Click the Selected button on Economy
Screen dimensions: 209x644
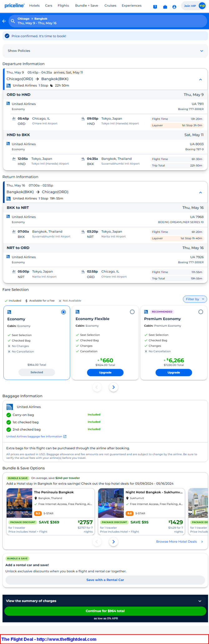tap(37, 372)
